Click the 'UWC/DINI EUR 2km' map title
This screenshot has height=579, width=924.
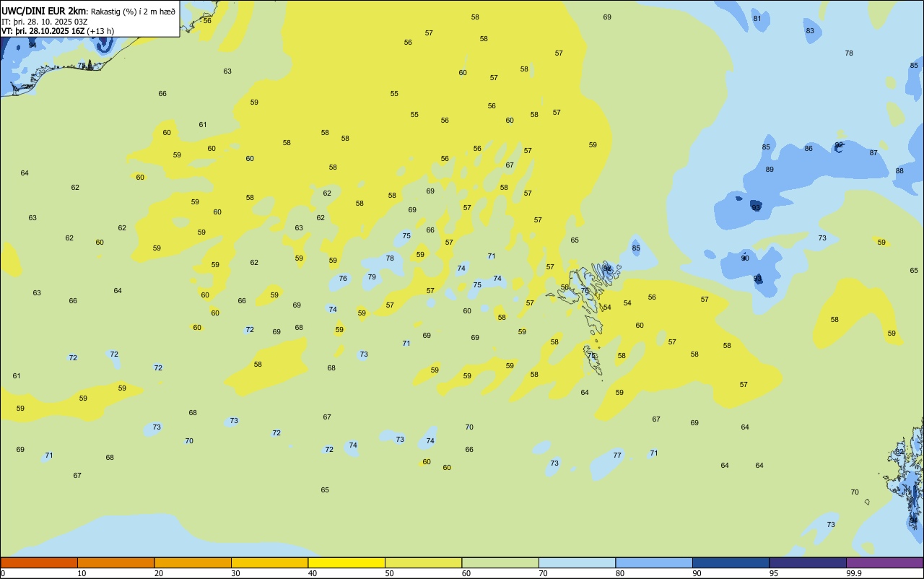click(43, 11)
